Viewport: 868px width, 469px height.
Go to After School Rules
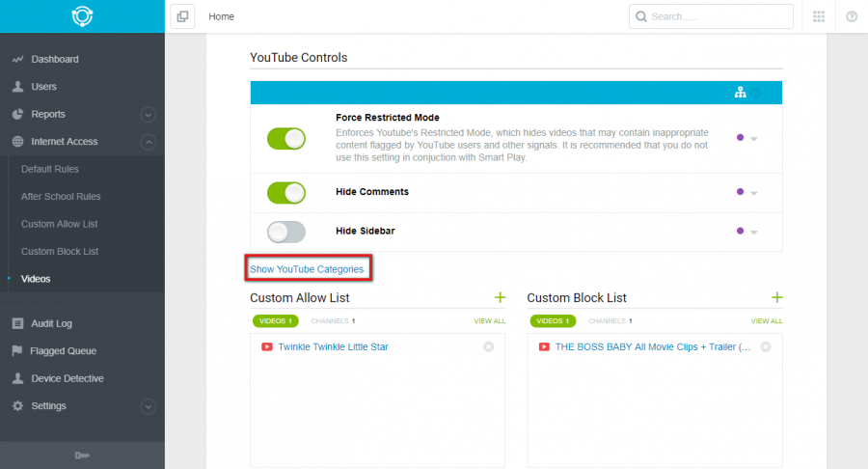click(61, 197)
